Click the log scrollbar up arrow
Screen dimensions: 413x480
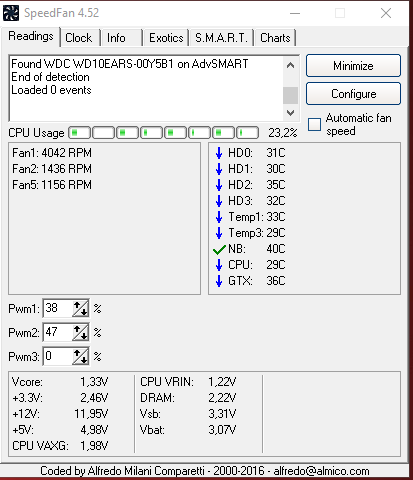pyautogui.click(x=290, y=65)
